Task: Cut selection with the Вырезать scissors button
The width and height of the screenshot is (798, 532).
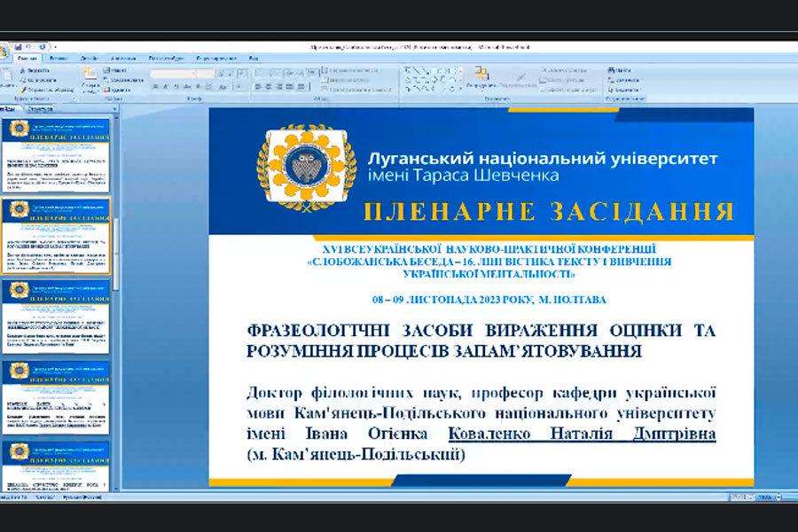Action: pyautogui.click(x=35, y=70)
